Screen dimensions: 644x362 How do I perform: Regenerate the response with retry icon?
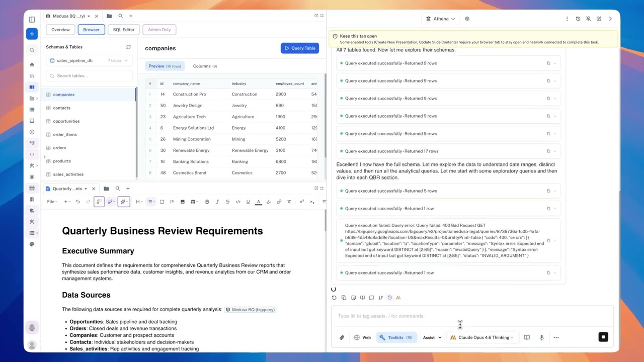tap(334, 298)
